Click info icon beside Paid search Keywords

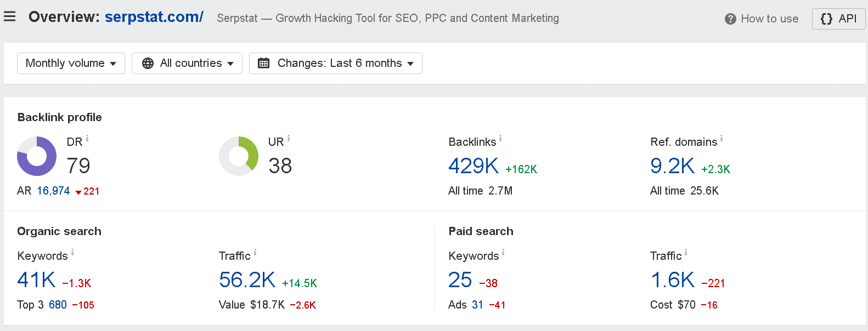[x=503, y=253]
